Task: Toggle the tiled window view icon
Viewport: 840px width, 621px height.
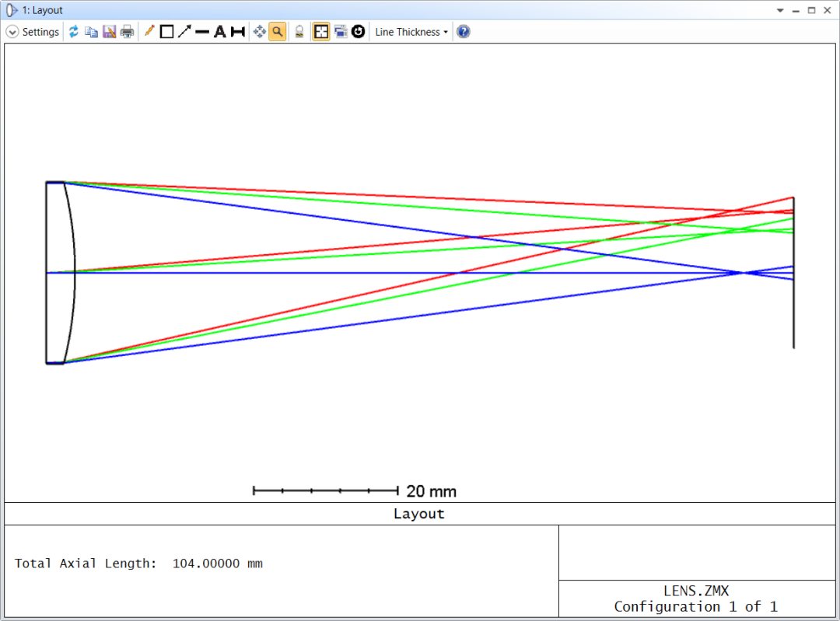Action: coord(320,31)
